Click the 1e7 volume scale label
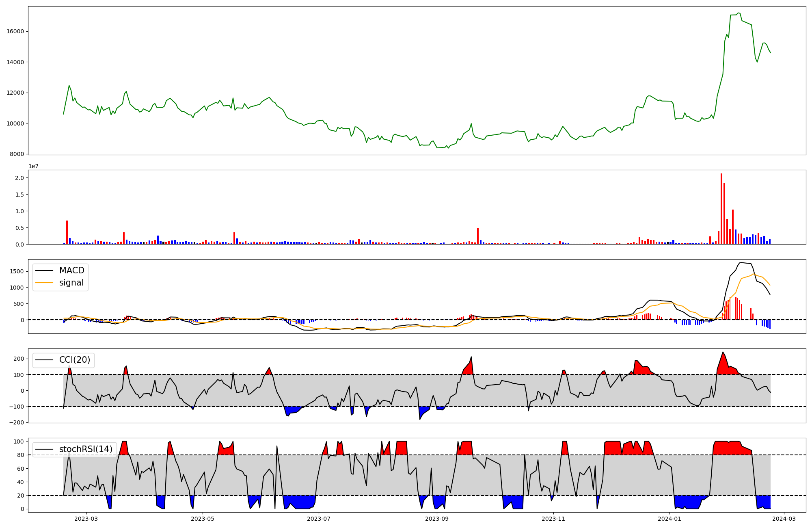 (x=33, y=166)
